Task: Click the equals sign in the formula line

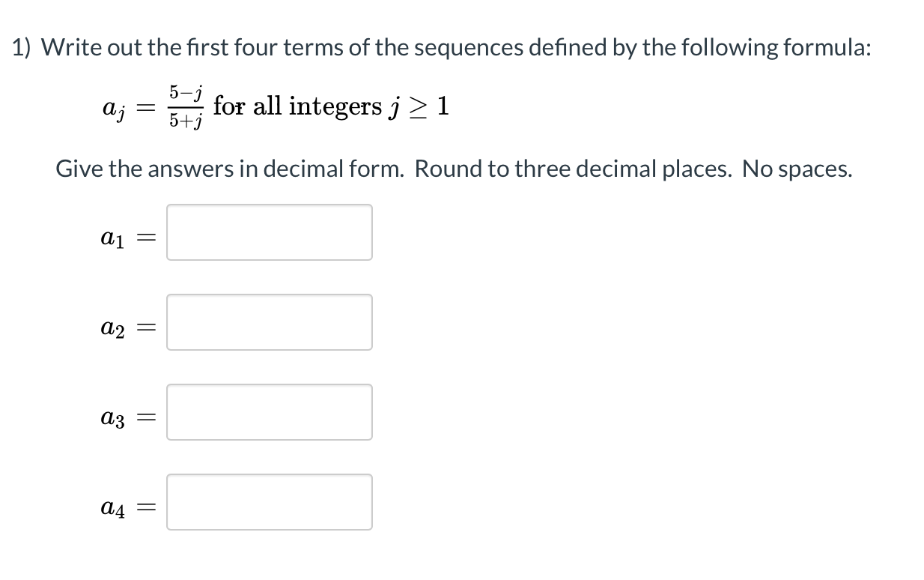Action: [x=142, y=107]
